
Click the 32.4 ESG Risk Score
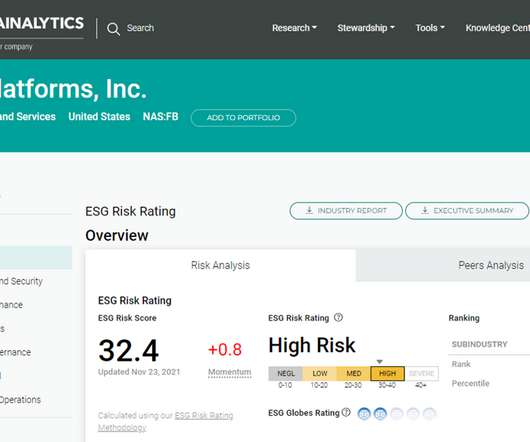tap(128, 351)
